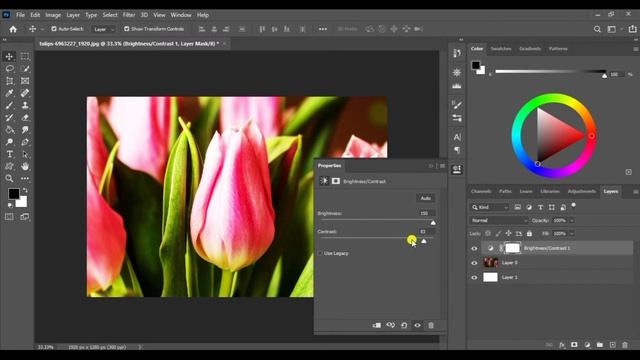Screen dimensions: 640x360
Task: Open the Properties panel flyout menu
Action: pyautogui.click(x=442, y=166)
